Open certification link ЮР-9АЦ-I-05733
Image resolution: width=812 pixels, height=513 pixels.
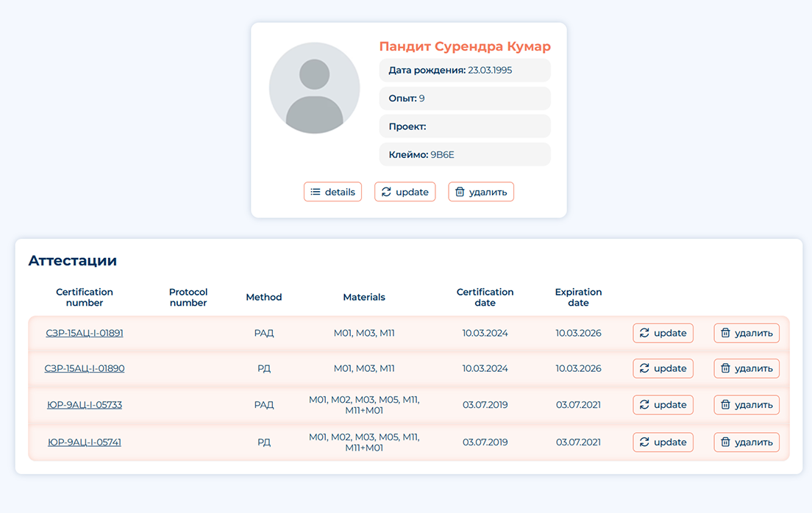point(85,404)
